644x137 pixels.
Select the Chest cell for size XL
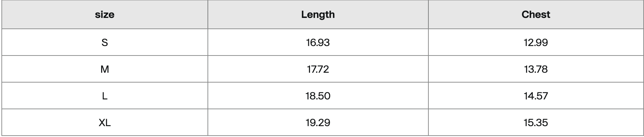pyautogui.click(x=536, y=122)
